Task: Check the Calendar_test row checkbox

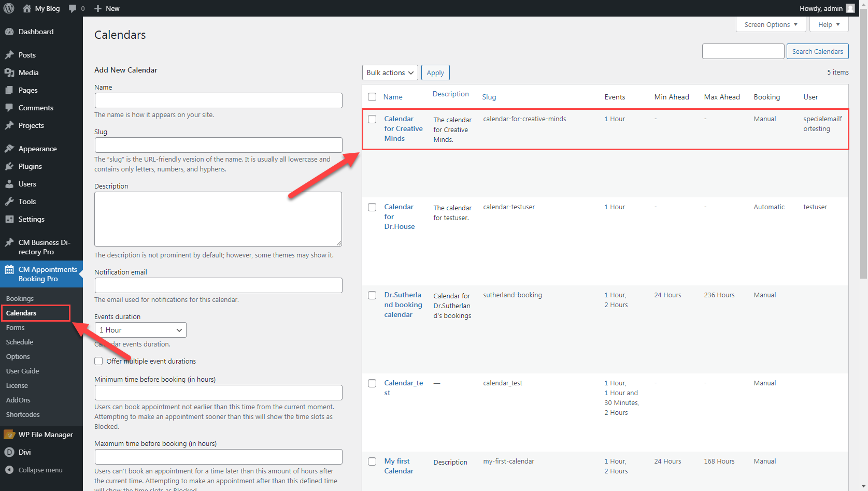Action: [x=372, y=383]
